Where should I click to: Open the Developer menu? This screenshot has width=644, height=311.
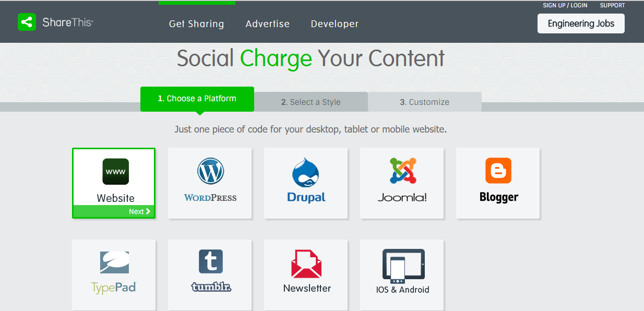coord(335,23)
